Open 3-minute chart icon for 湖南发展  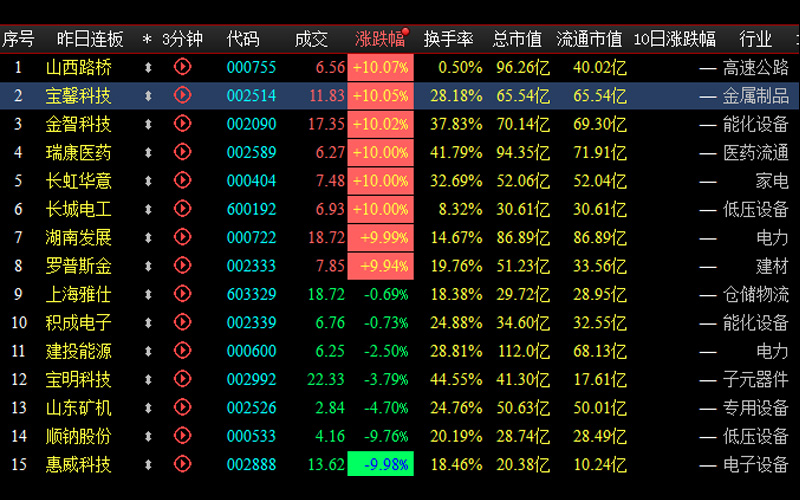(x=182, y=237)
